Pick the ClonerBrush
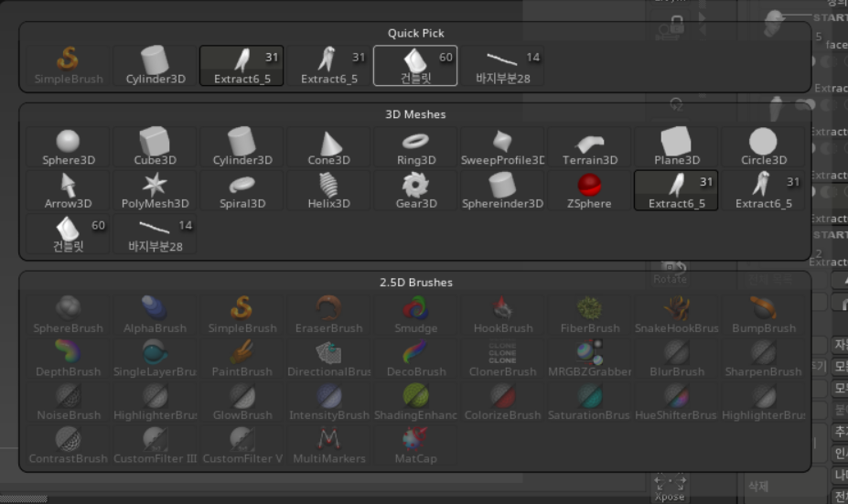Image resolution: width=848 pixels, height=504 pixels. (x=502, y=359)
